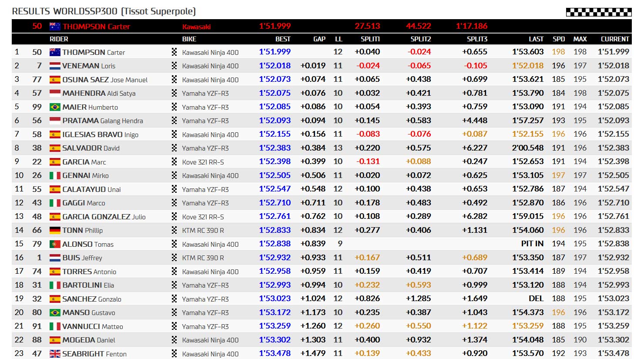Viewport: 644px width, 359px height.
Task: Click the RIDER column header
Action: pos(59,39)
